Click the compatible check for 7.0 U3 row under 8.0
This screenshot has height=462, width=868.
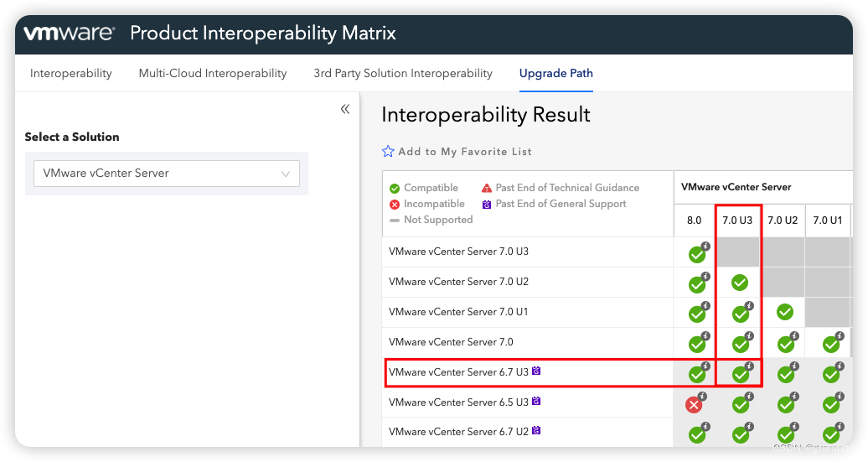(x=696, y=254)
